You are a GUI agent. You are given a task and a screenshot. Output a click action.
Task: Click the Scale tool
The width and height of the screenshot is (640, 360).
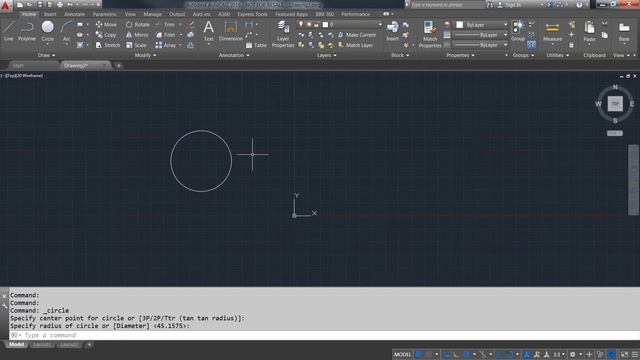136,45
